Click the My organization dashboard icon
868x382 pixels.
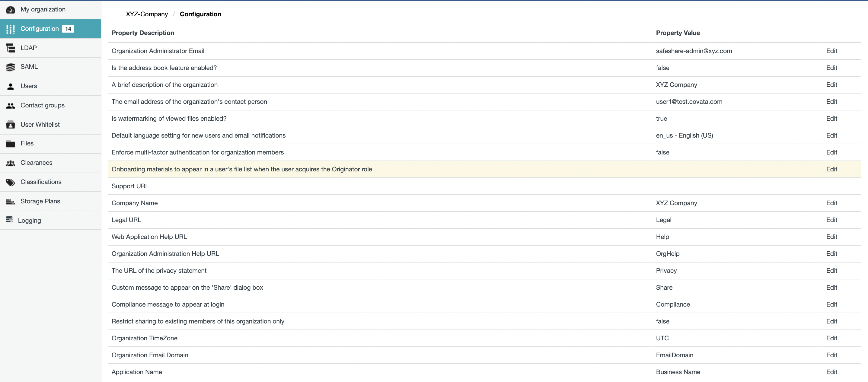[x=11, y=10]
